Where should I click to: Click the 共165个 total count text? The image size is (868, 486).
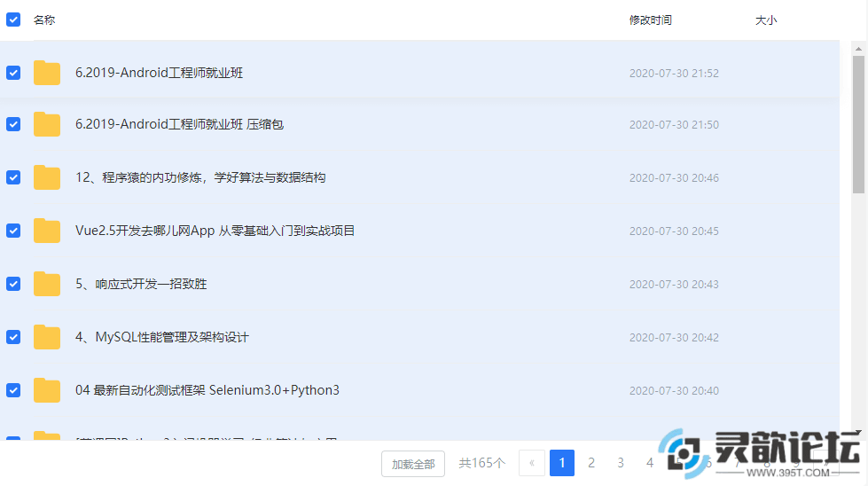(x=481, y=463)
